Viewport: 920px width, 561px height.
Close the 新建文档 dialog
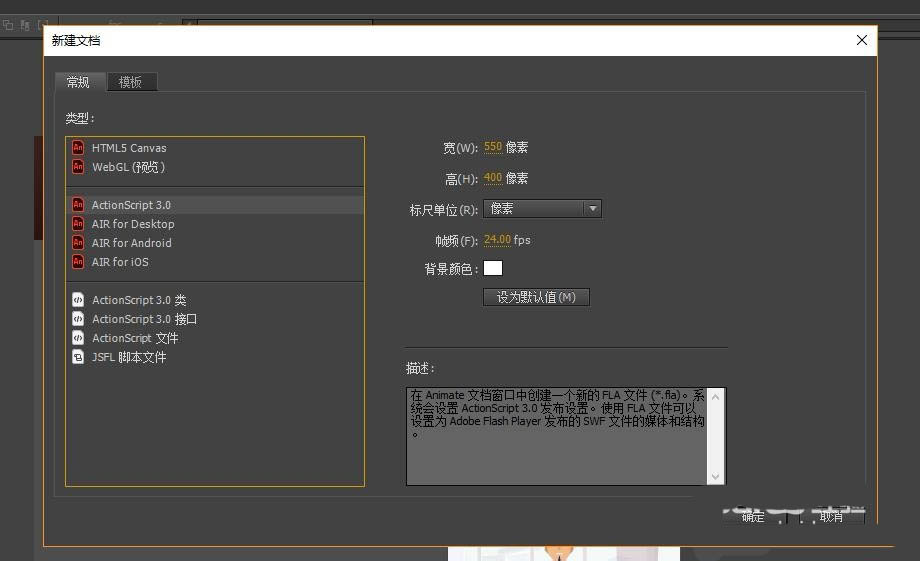[861, 40]
